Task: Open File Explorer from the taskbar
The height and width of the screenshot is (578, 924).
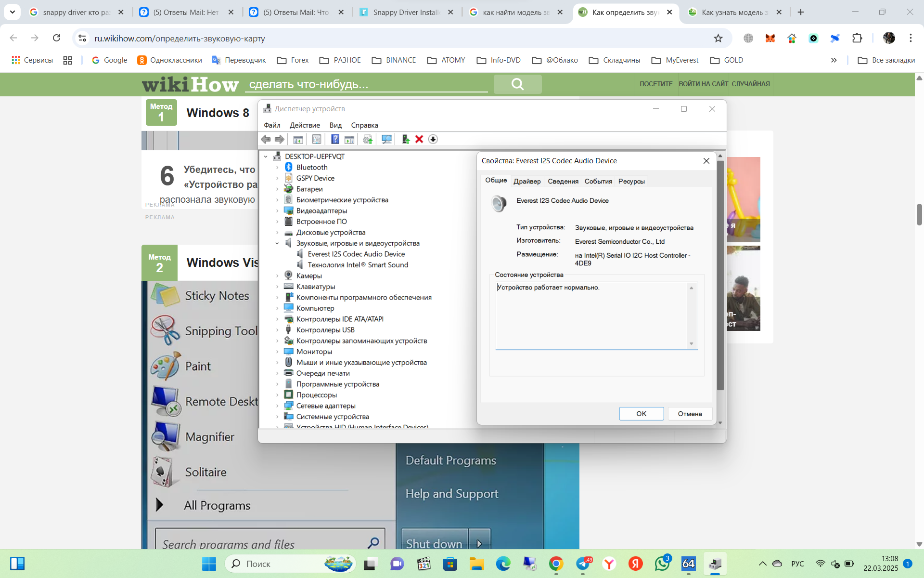Action: pos(476,564)
